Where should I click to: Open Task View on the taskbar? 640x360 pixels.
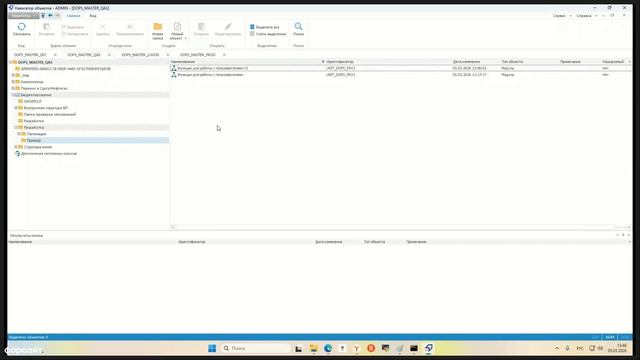coord(299,348)
